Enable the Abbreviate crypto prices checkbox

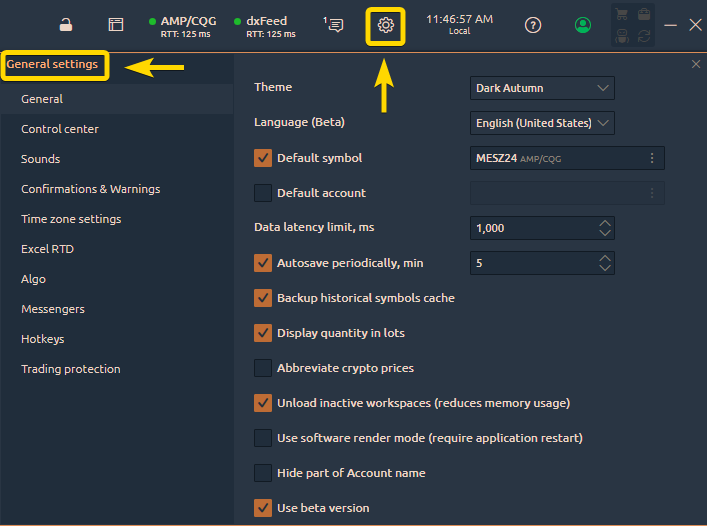pyautogui.click(x=263, y=368)
